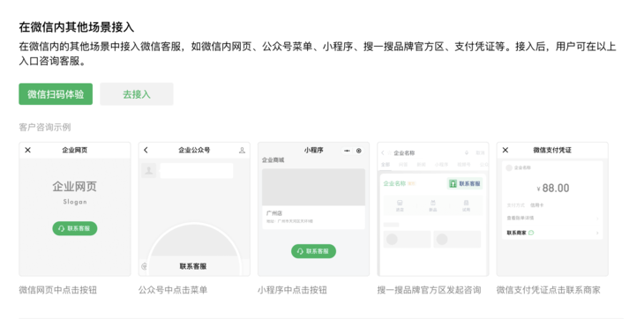Screen dimensions: 644x319
Task: Click 联系客服 button in brand official area
Action: (x=465, y=183)
